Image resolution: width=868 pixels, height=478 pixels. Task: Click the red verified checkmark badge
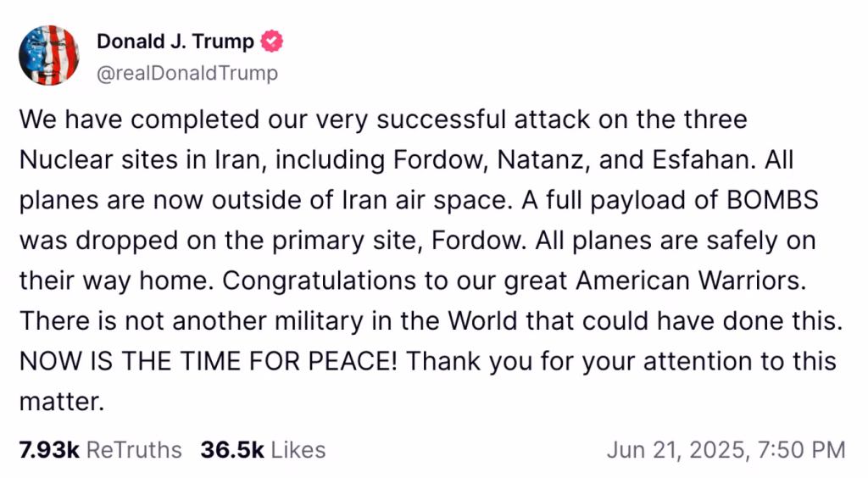point(272,42)
